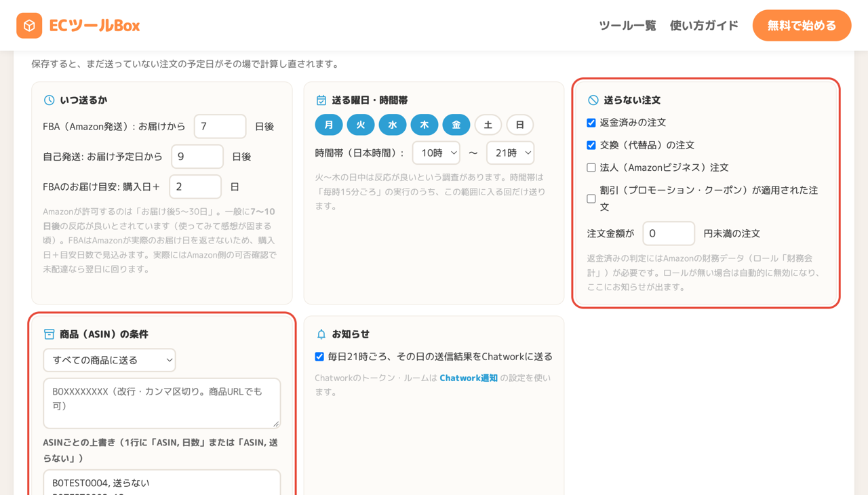The image size is (868, 495).
Task: Click the calendar icon beside 送る曜日・時間帯
Action: pyautogui.click(x=321, y=100)
